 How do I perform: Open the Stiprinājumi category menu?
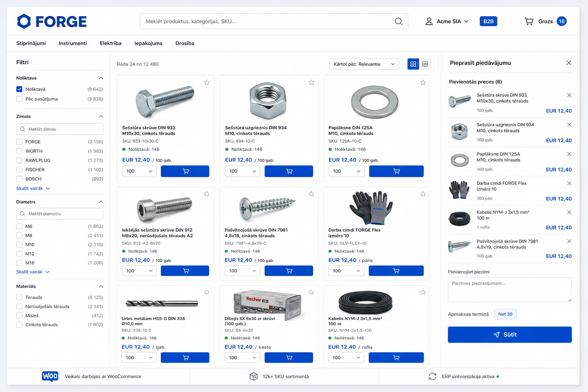click(31, 43)
